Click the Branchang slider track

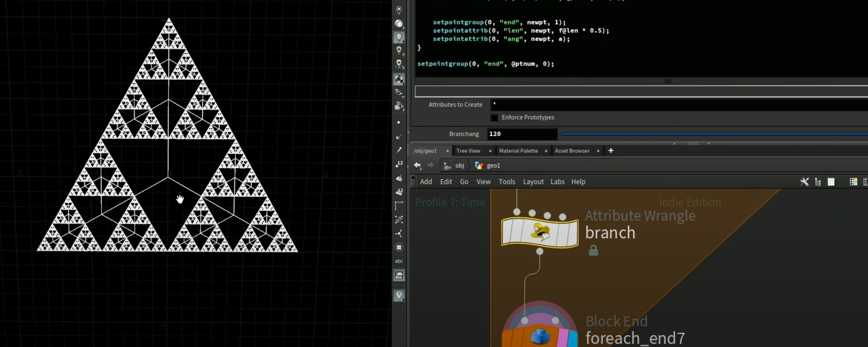[x=714, y=134]
